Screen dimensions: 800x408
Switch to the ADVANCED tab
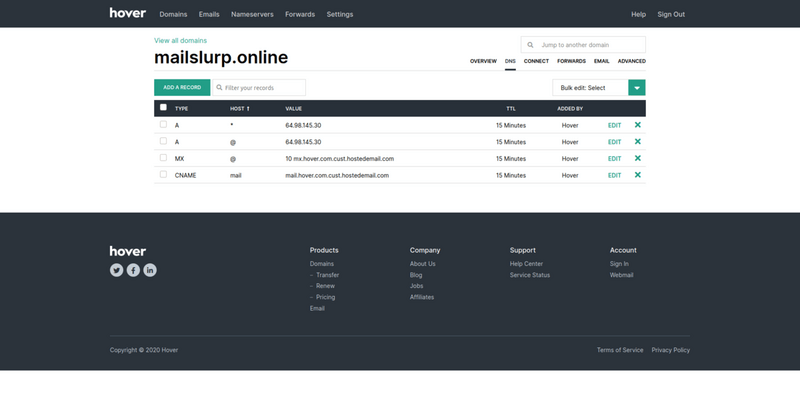(x=632, y=61)
